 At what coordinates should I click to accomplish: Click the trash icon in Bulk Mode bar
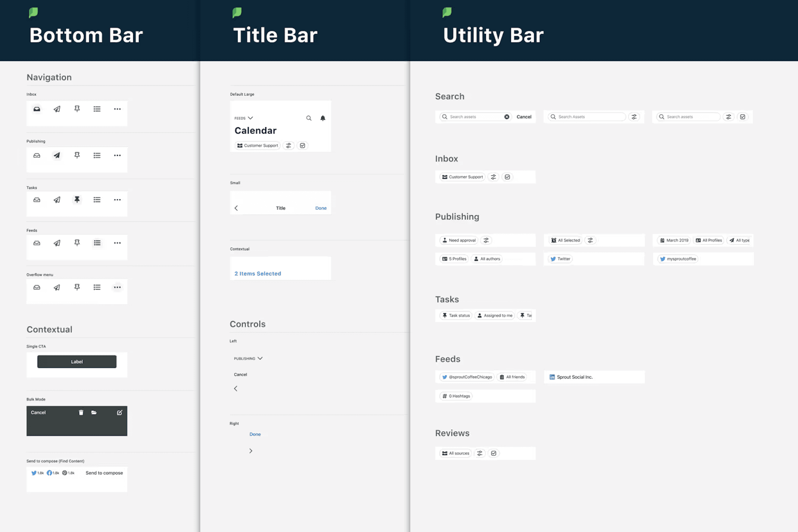[x=81, y=412]
